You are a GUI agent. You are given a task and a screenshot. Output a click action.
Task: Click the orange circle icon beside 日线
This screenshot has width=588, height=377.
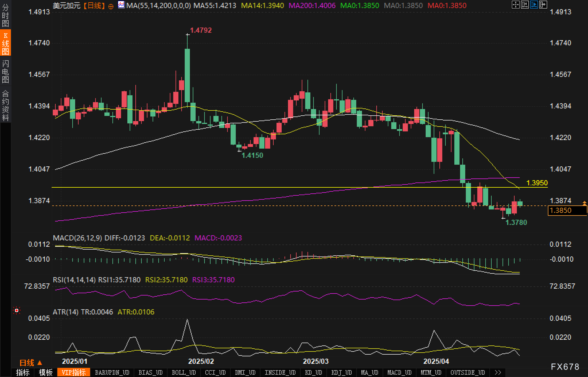111,6
